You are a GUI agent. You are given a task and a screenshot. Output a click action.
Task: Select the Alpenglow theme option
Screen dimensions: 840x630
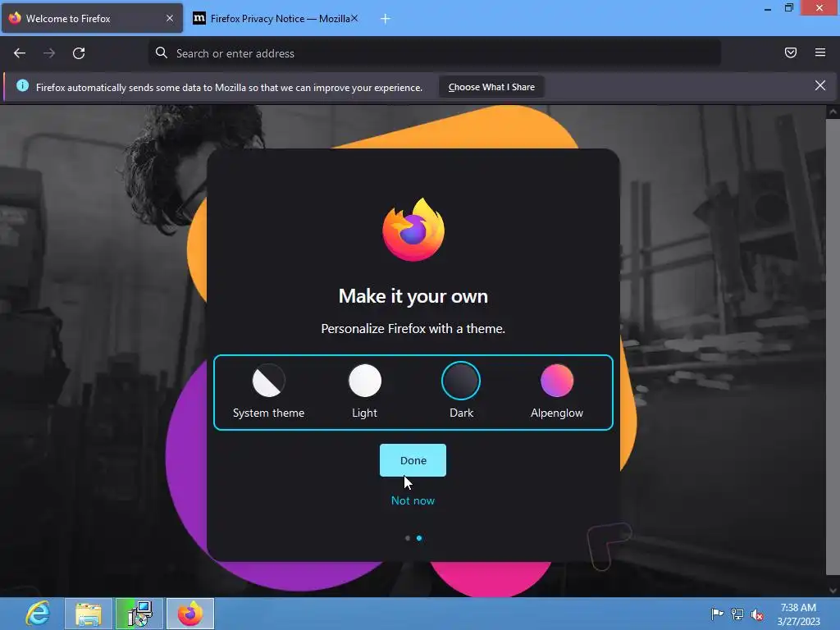pos(557,391)
